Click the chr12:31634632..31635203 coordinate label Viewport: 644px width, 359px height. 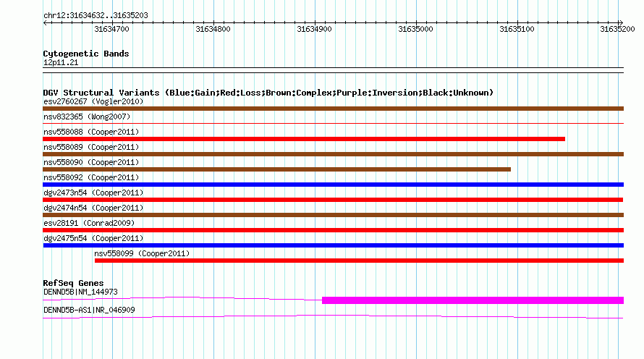[x=96, y=15]
